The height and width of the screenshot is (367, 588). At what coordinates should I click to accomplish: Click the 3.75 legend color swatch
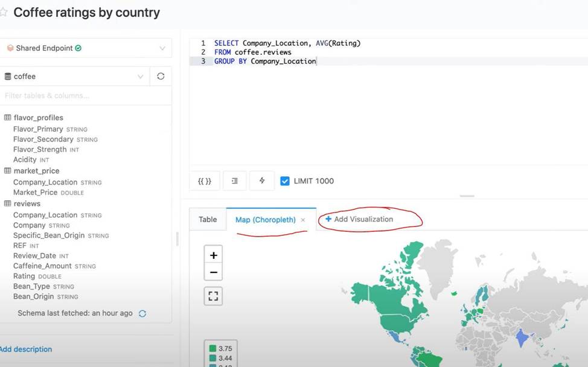(213, 348)
